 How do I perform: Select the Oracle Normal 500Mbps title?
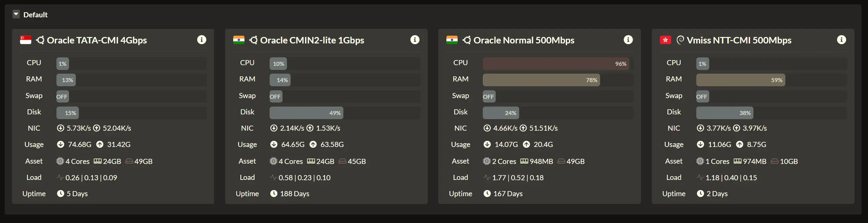click(x=524, y=40)
